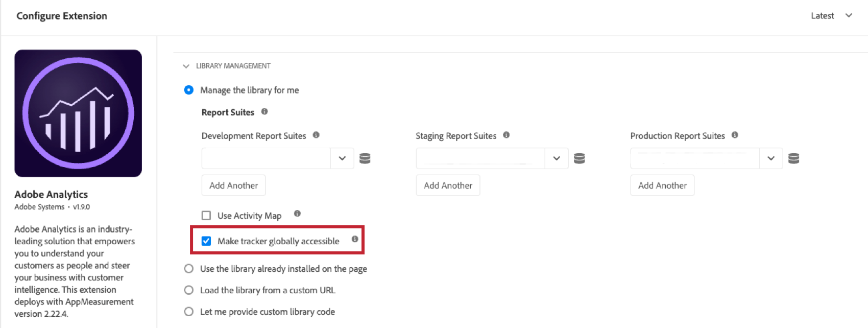The width and height of the screenshot is (868, 328).
Task: Click database icon for Development Report Suites
Action: (365, 158)
